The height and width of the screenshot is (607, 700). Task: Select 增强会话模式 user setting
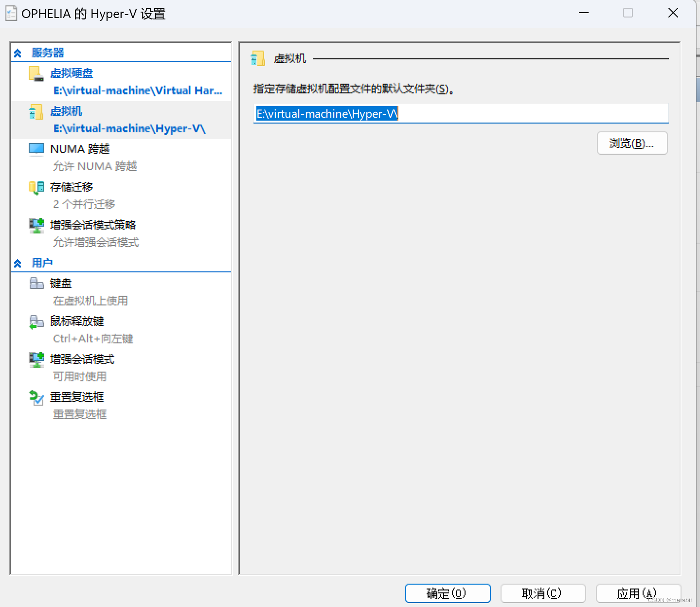coord(82,359)
